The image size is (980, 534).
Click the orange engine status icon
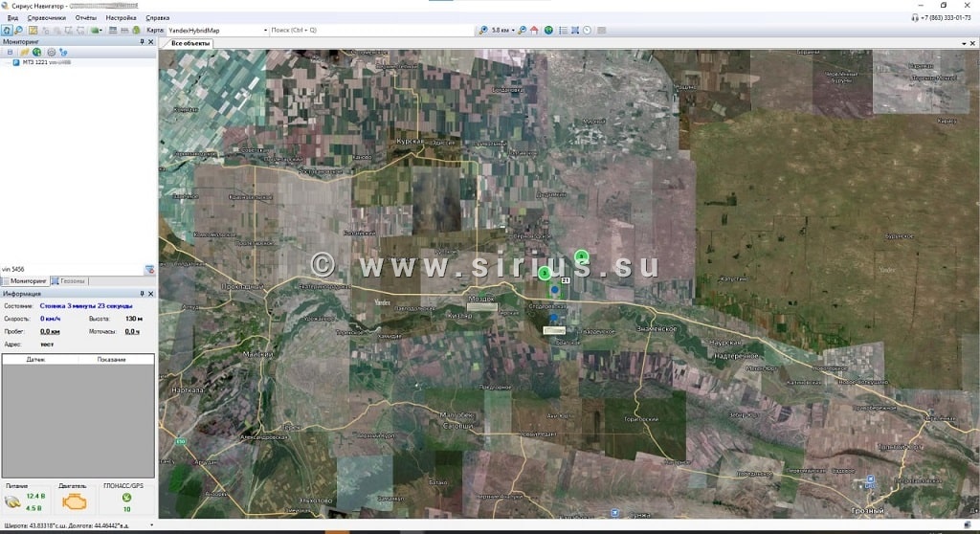click(x=78, y=501)
